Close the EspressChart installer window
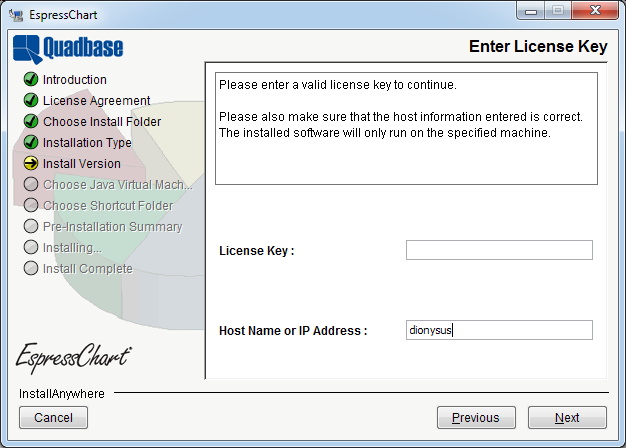Screen dimensions: 626x448 click(x=595, y=10)
